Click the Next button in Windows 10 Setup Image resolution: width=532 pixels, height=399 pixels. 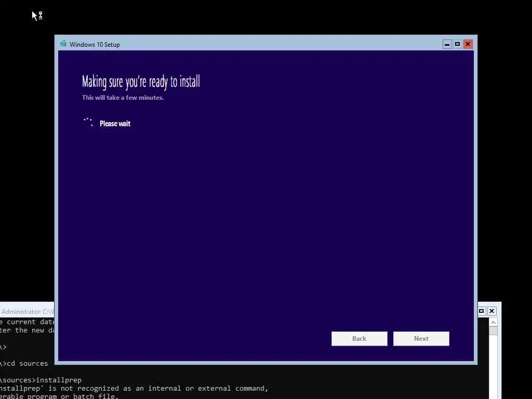point(421,339)
